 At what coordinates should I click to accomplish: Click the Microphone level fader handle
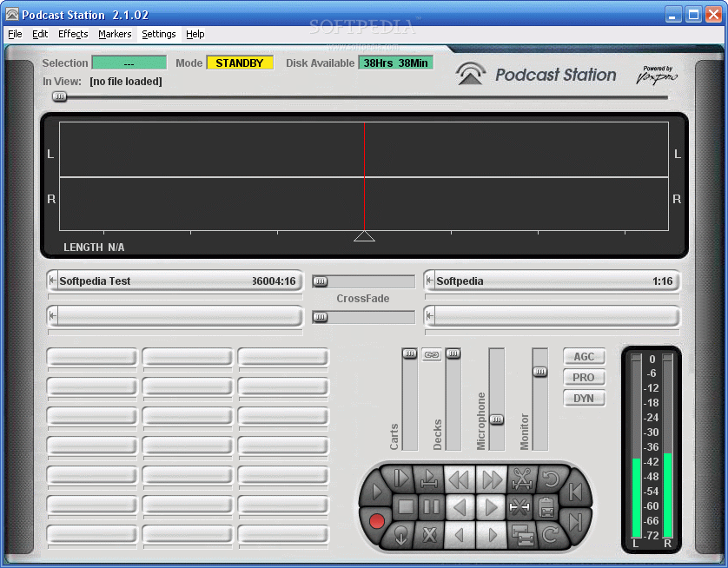pos(496,419)
